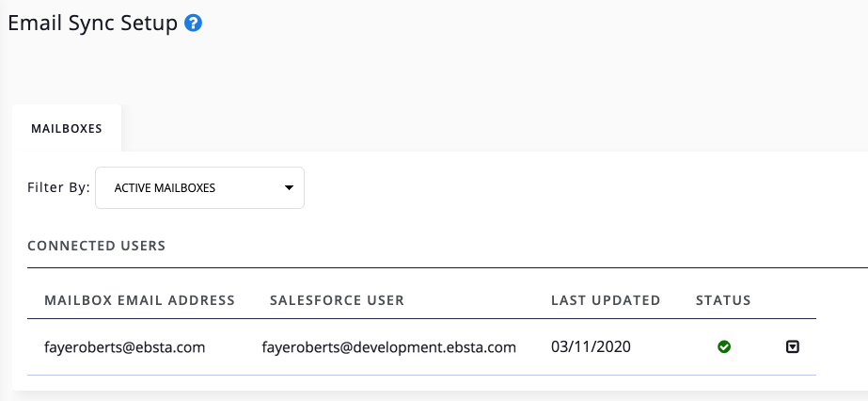Click the filter dropdown's black arrow
The height and width of the screenshot is (401, 868).
289,188
